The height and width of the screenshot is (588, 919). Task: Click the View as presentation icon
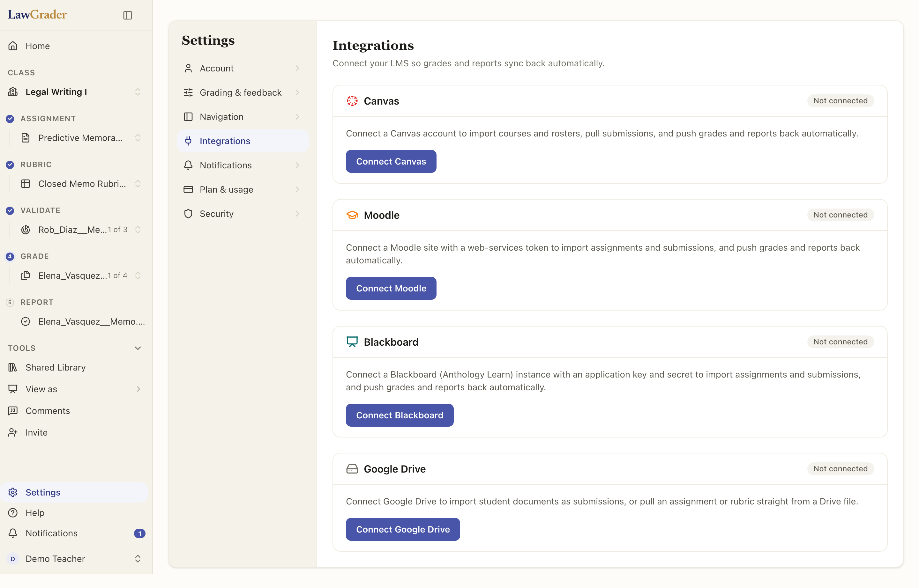coord(13,389)
